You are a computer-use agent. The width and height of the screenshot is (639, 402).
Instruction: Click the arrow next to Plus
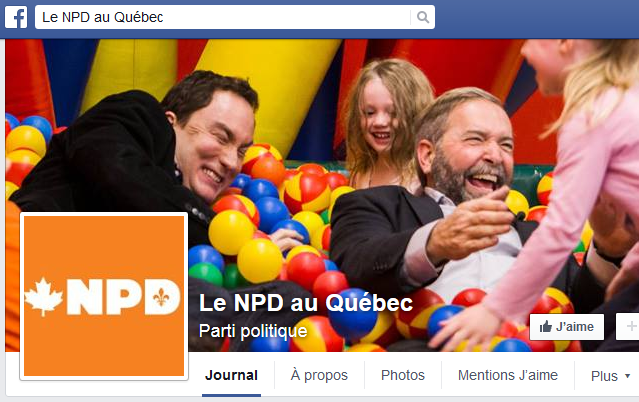(x=627, y=376)
